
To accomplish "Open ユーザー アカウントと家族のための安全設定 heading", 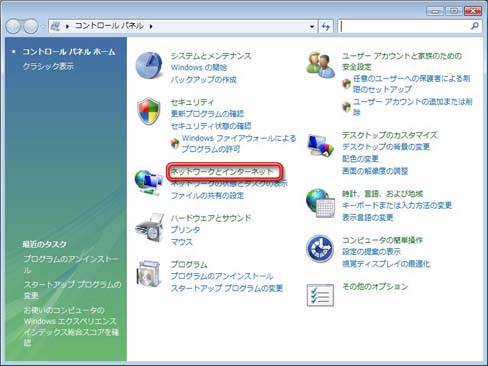I will click(402, 61).
